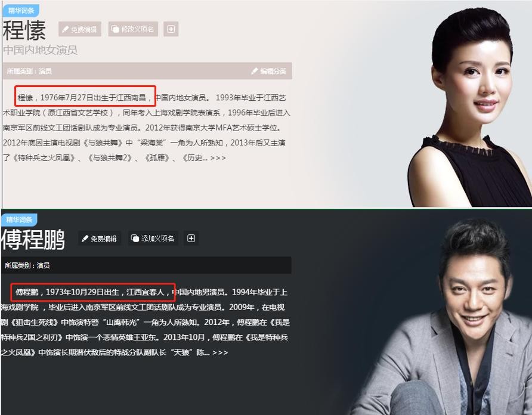The height and width of the screenshot is (415, 532).
Task: Click 精华词条 badge above 傅程鹏
Action: pos(19,219)
